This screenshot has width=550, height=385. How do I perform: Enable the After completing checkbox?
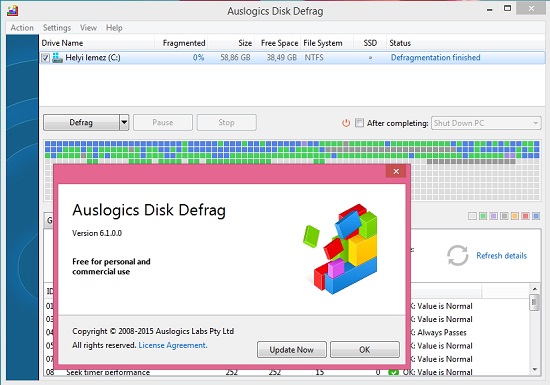(359, 123)
